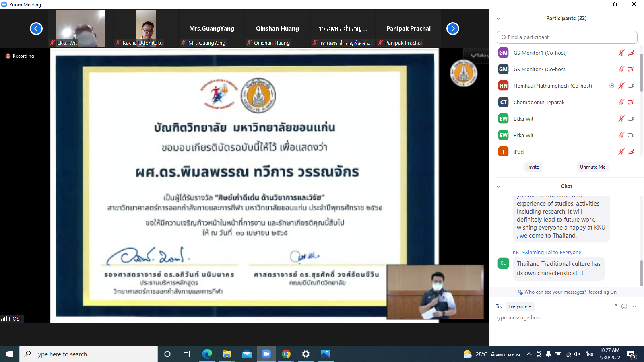Go back to previous participant videos arrow

36,29
